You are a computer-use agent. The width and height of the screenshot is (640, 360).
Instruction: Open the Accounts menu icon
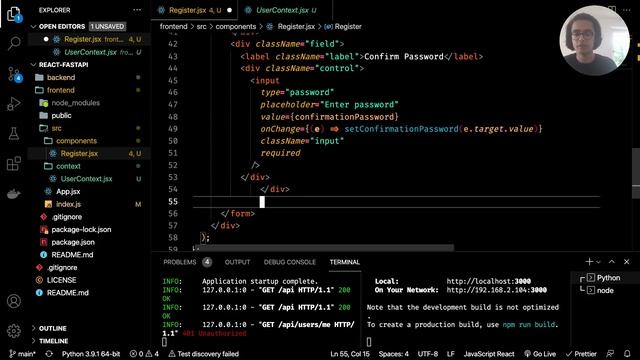click(x=13, y=301)
